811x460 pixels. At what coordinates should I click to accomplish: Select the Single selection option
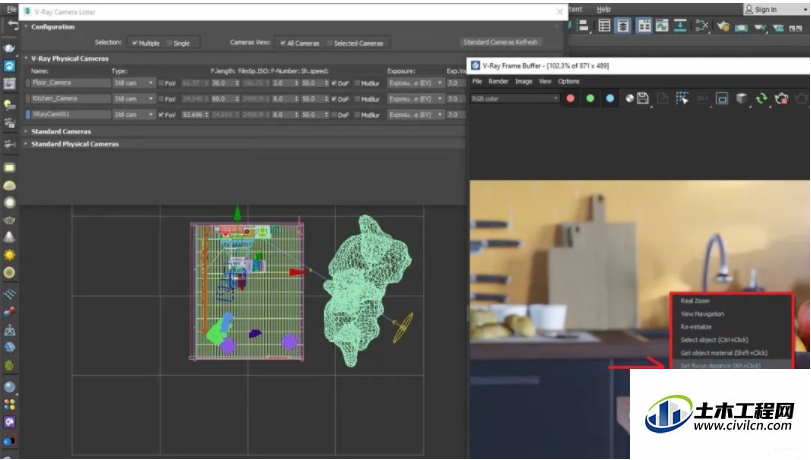[178, 43]
